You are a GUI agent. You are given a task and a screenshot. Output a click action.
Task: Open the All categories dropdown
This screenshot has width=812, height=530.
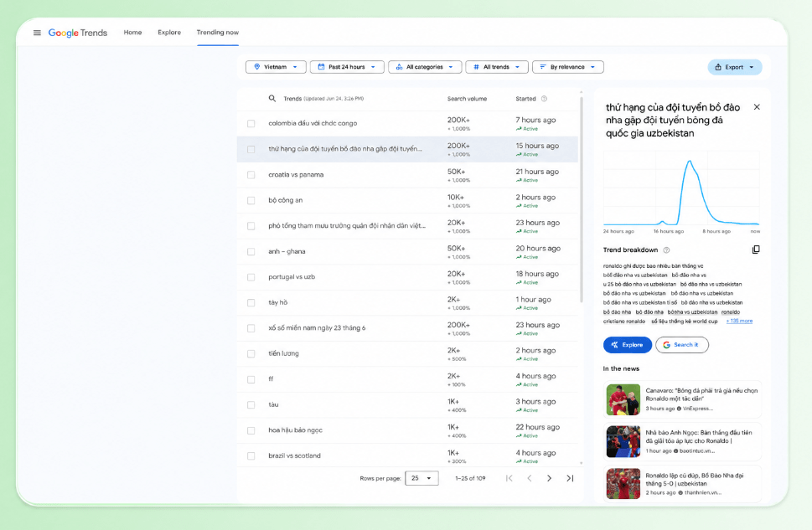pos(425,67)
